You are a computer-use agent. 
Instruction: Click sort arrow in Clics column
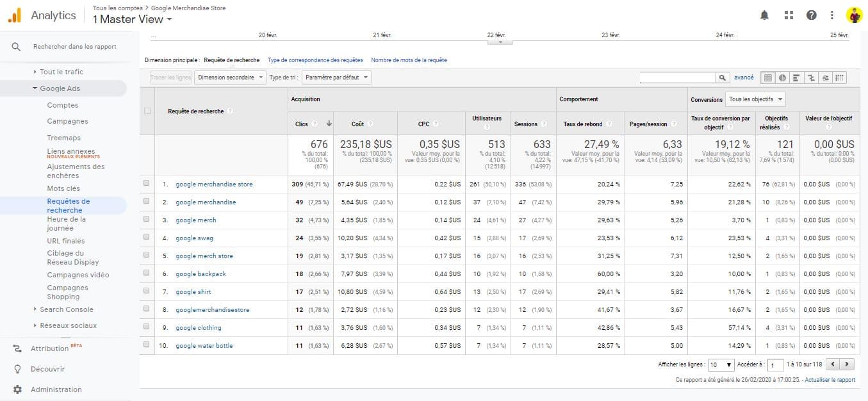[329, 124]
